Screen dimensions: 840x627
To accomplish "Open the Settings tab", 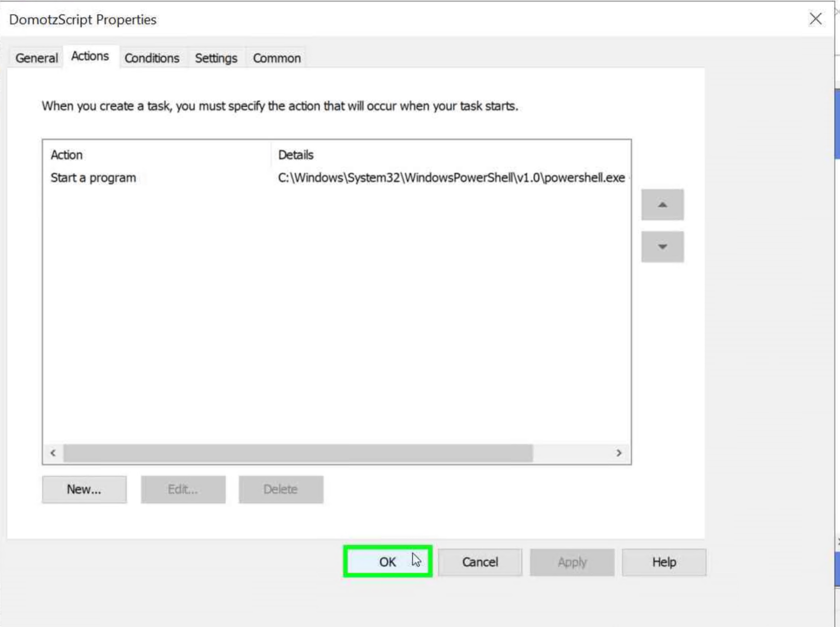I will pyautogui.click(x=215, y=57).
